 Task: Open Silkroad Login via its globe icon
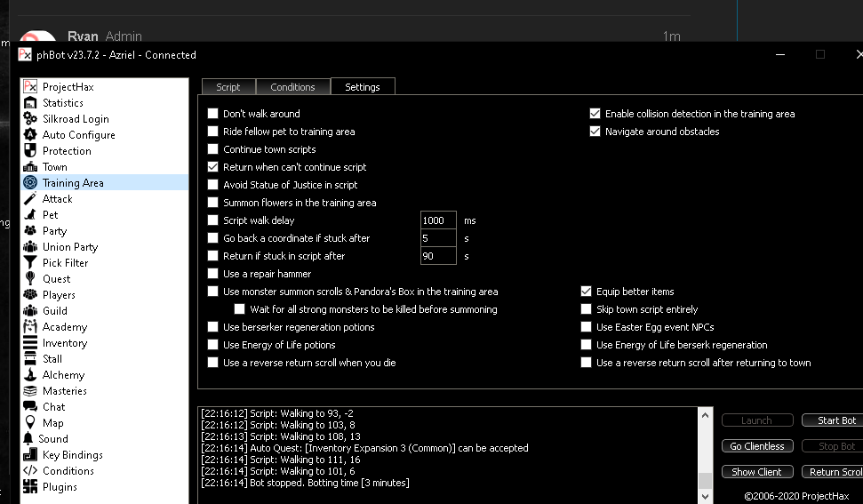30,119
